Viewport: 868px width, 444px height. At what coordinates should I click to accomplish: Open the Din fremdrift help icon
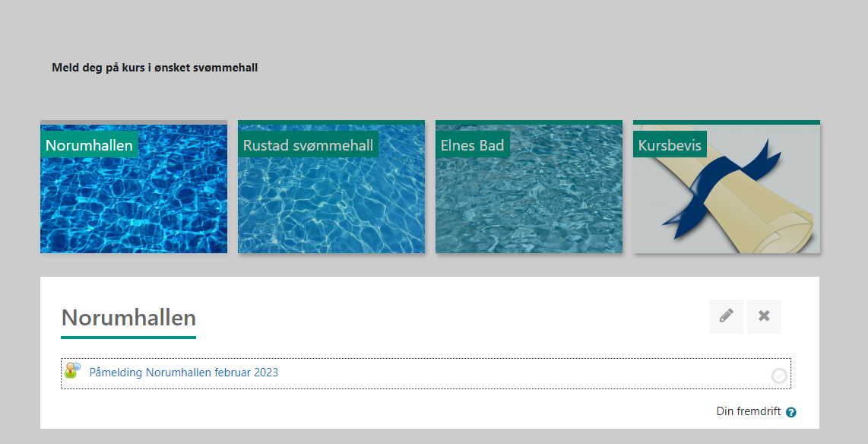click(791, 412)
